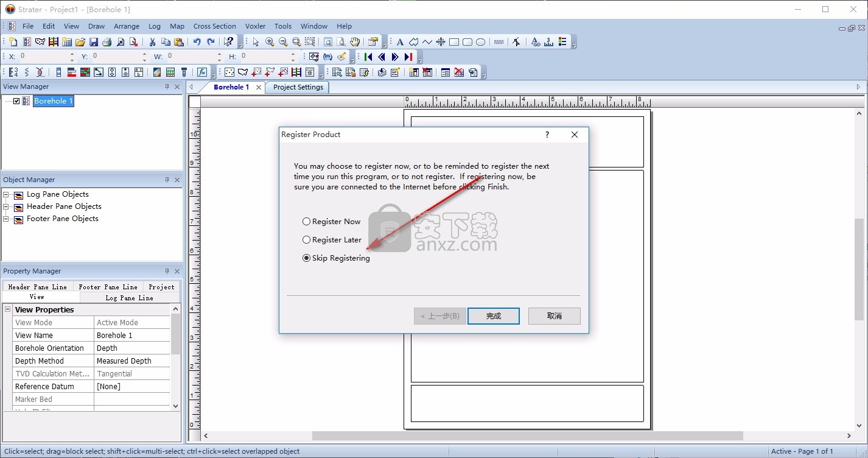Viewport: 868px width, 458px height.
Task: Click the Zoom In magnifier icon
Action: click(270, 42)
